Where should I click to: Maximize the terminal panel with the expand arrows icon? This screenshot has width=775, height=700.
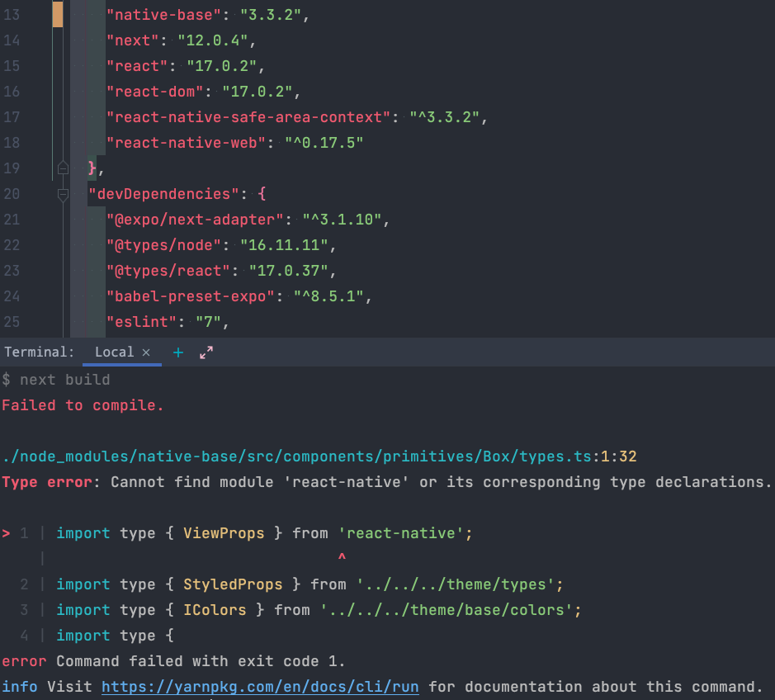point(206,352)
